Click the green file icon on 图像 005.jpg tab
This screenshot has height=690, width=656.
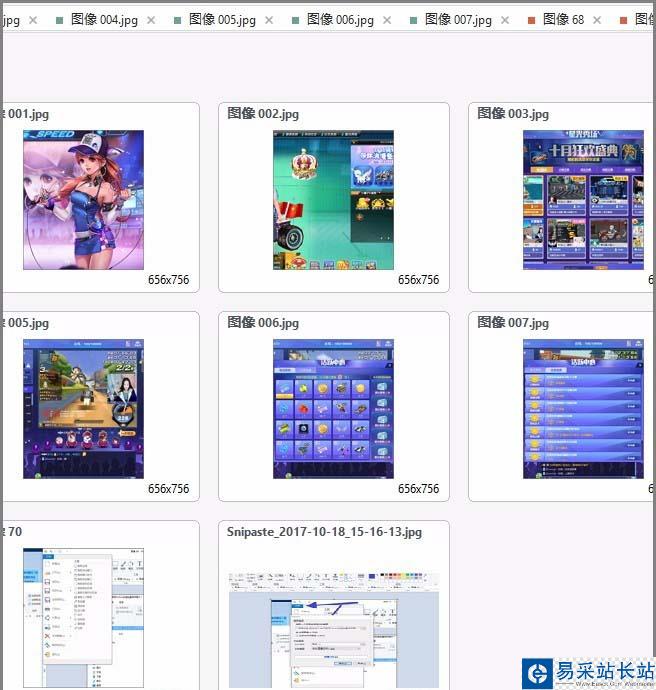tap(178, 20)
